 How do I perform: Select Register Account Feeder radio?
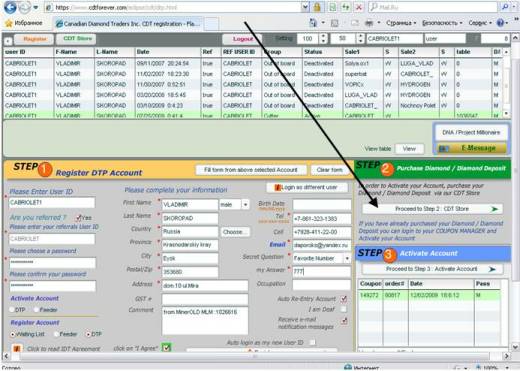(56, 334)
